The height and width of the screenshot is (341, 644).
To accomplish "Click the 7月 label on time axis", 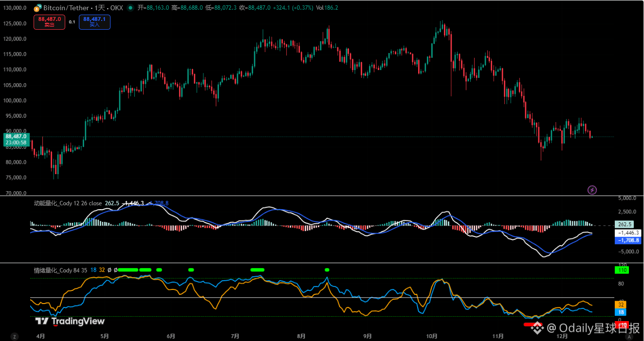I will [x=235, y=336].
